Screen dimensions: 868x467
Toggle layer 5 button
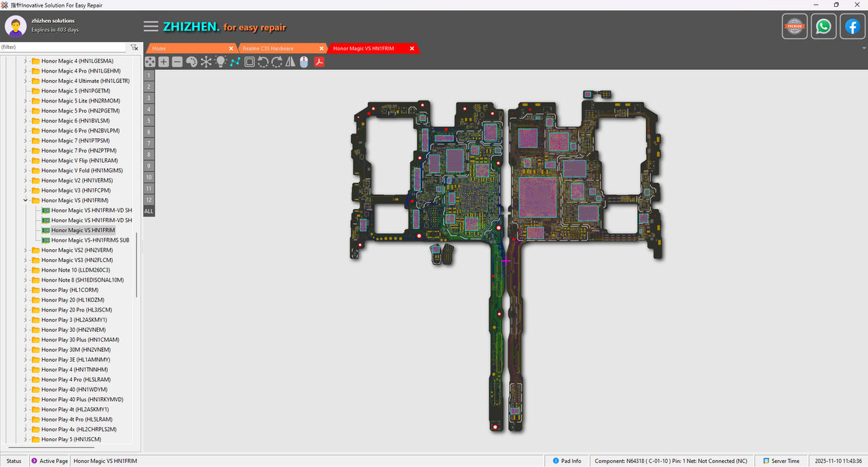click(x=149, y=120)
